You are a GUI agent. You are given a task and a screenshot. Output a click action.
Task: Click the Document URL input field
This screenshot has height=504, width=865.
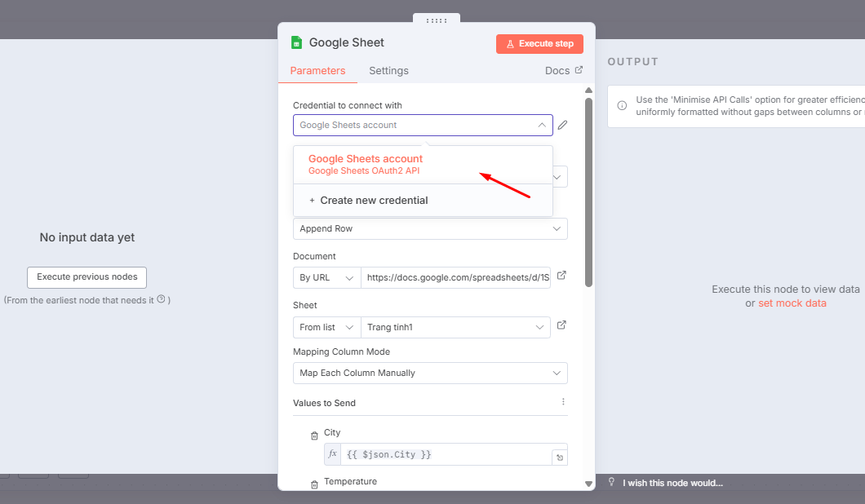pyautogui.click(x=455, y=278)
